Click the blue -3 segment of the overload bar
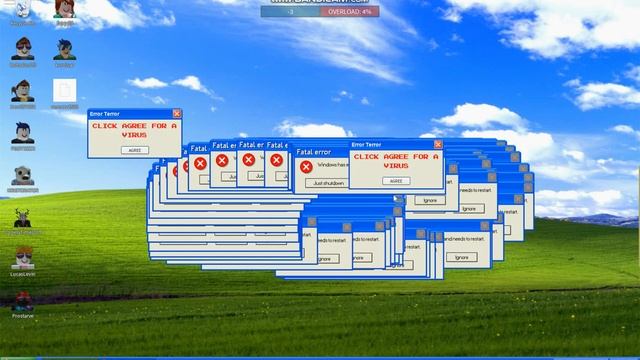This screenshot has height=360, width=640. click(291, 12)
